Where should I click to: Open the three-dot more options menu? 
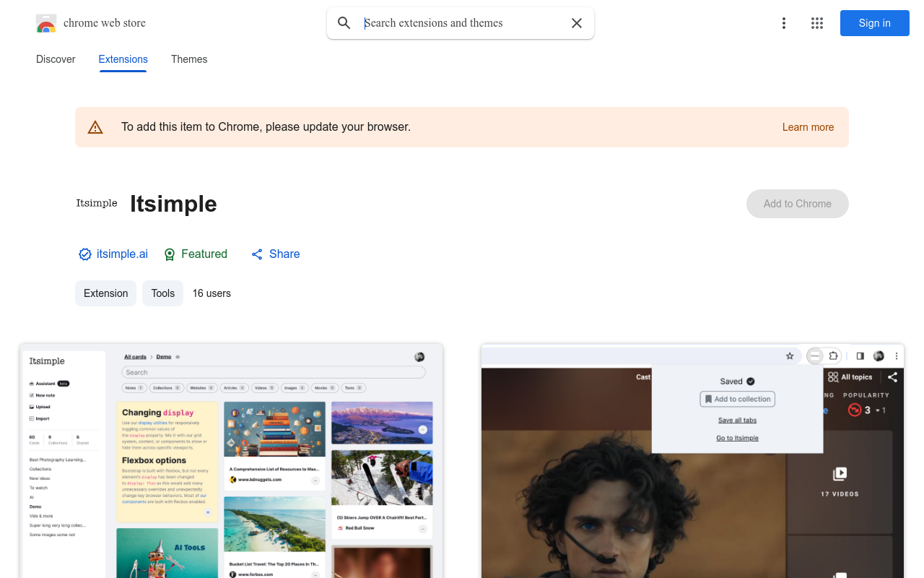(784, 23)
